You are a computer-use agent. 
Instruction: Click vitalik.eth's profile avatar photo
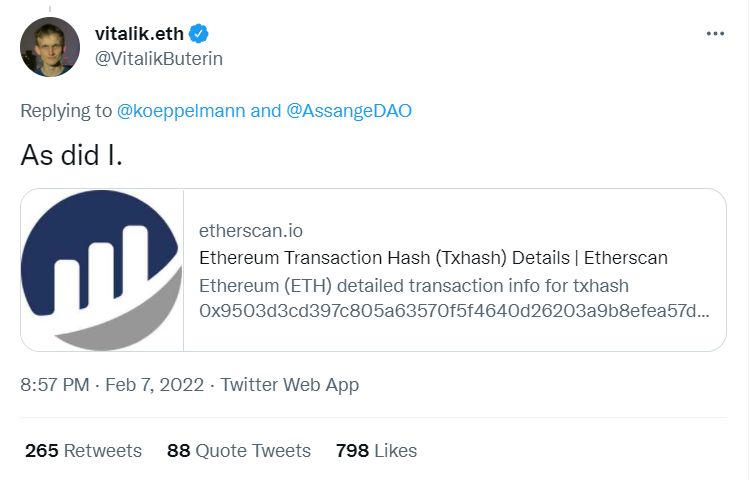click(50, 47)
